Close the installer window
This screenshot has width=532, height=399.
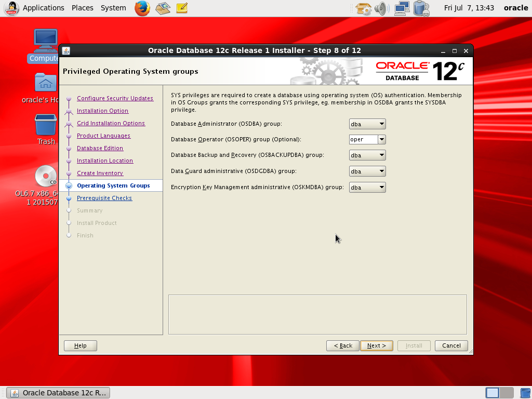pyautogui.click(x=466, y=51)
